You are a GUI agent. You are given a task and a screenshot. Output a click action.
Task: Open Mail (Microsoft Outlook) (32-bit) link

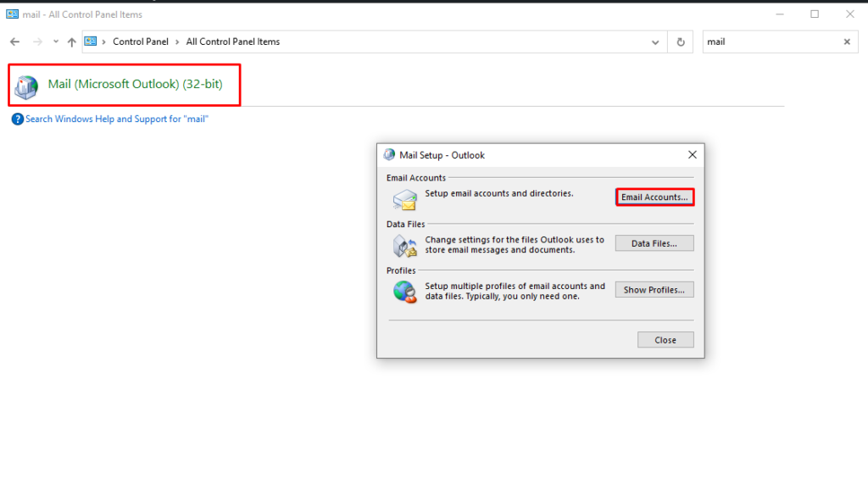click(x=135, y=85)
